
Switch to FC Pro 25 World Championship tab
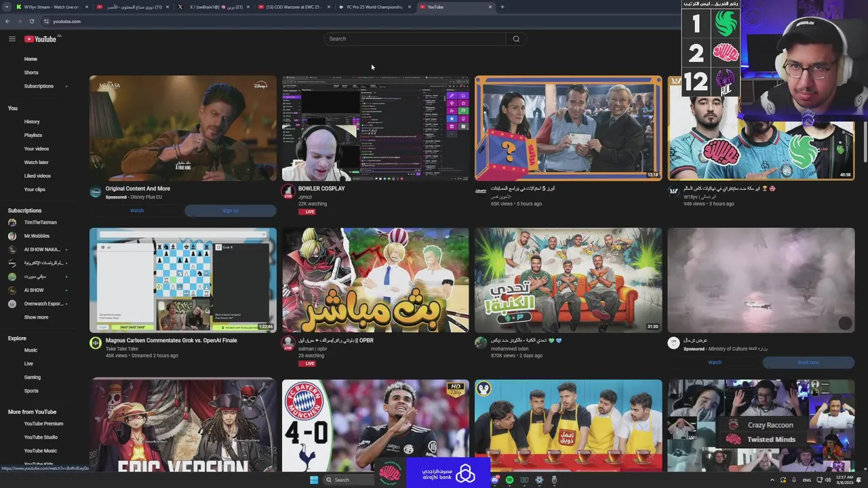[x=375, y=7]
